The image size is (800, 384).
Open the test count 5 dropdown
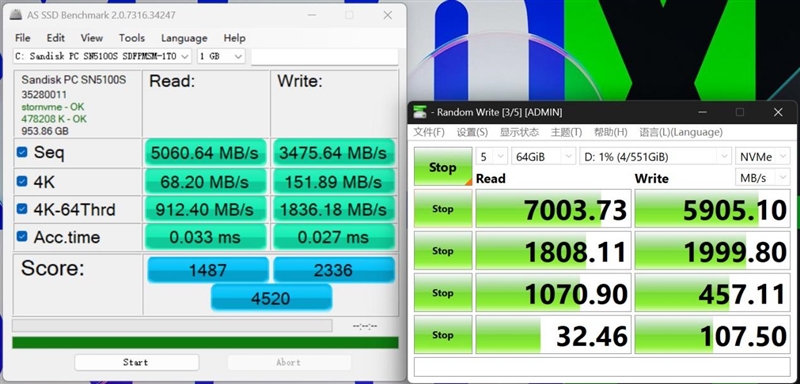click(491, 157)
